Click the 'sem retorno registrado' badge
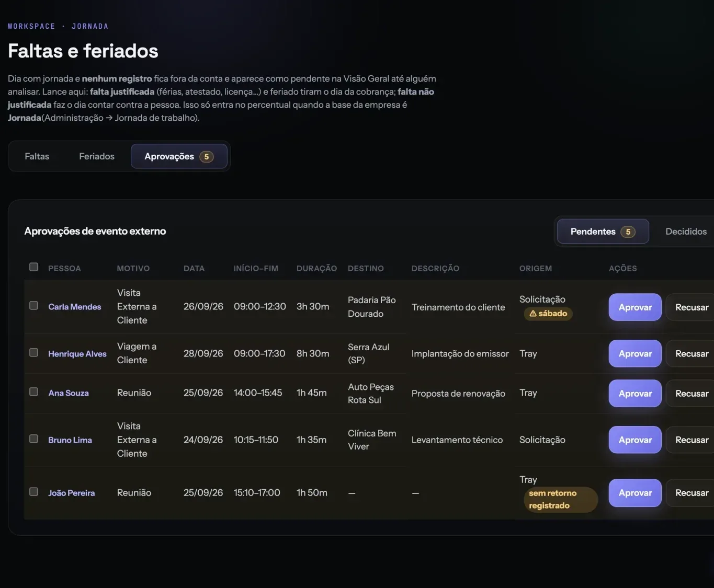The height and width of the screenshot is (588, 714). click(560, 500)
